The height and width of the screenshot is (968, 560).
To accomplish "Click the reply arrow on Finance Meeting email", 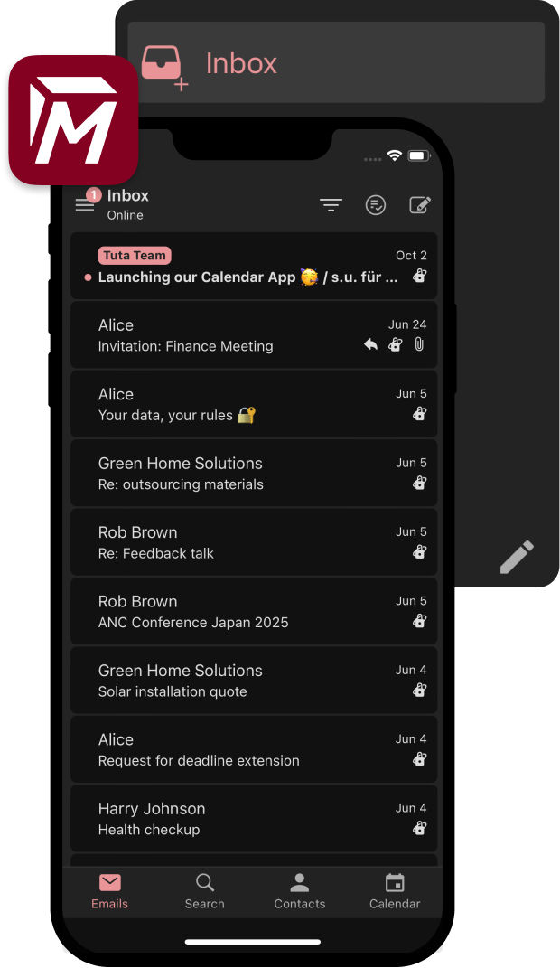I will tap(370, 344).
